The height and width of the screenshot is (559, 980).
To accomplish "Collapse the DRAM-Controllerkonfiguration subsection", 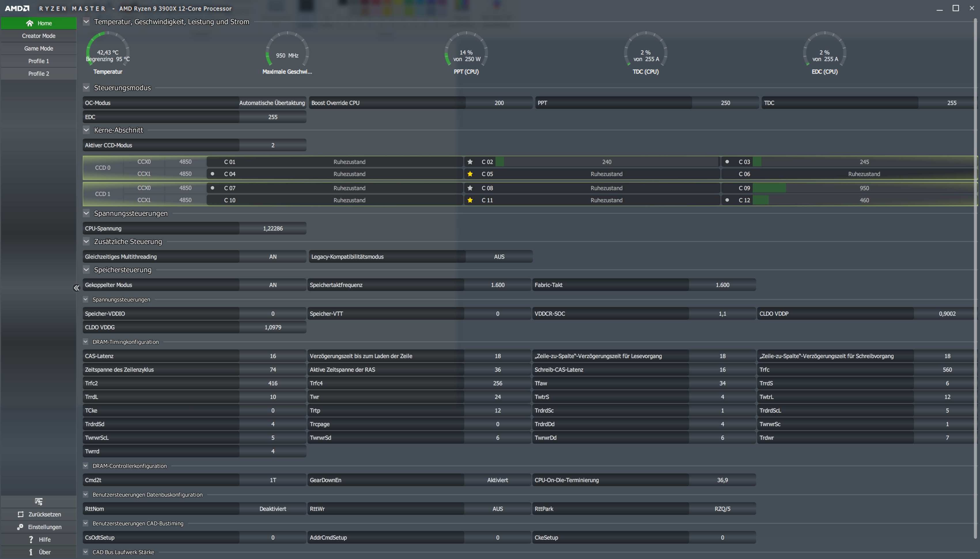I will pos(86,466).
